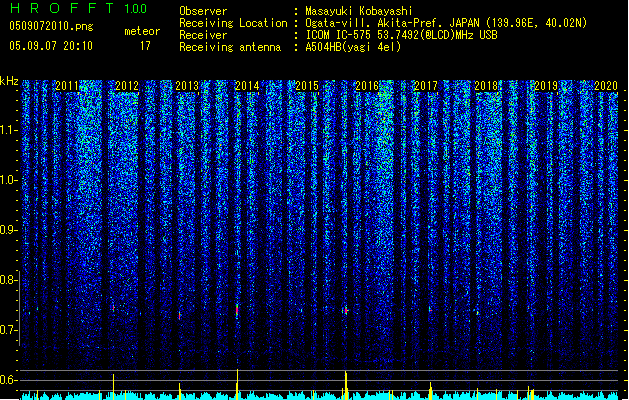Viewport: 629px width, 400px height.
Task: Select the 2020 time marker
Action: click(606, 86)
